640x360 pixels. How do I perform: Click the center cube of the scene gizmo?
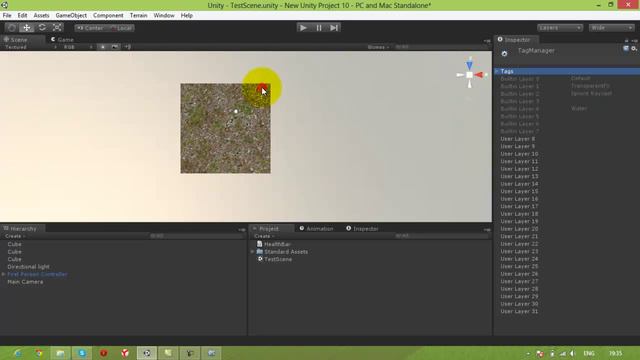(469, 75)
